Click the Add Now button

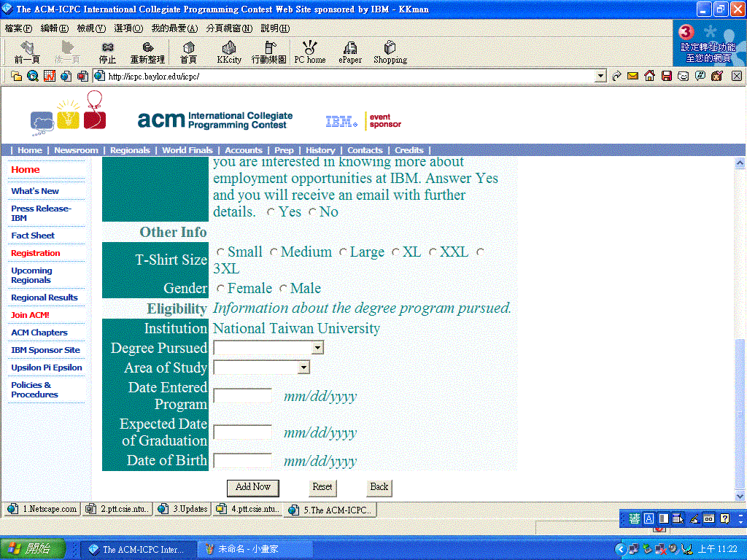point(252,487)
